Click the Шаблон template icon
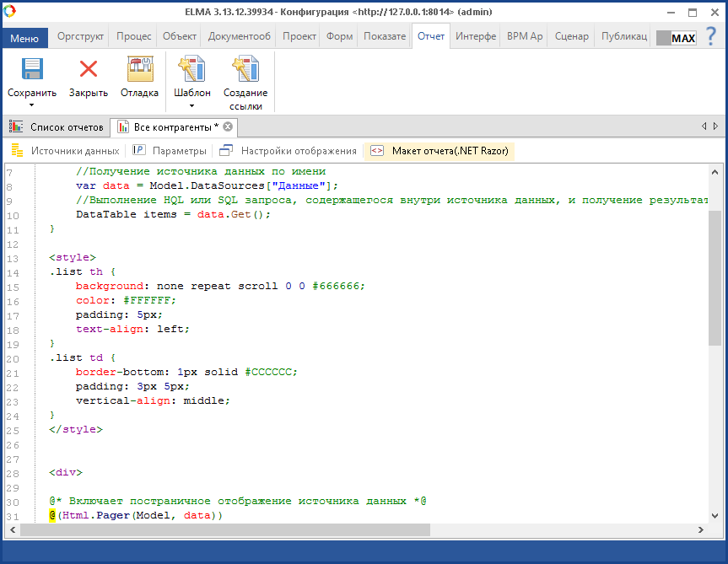This screenshot has height=564, width=728. [x=192, y=70]
